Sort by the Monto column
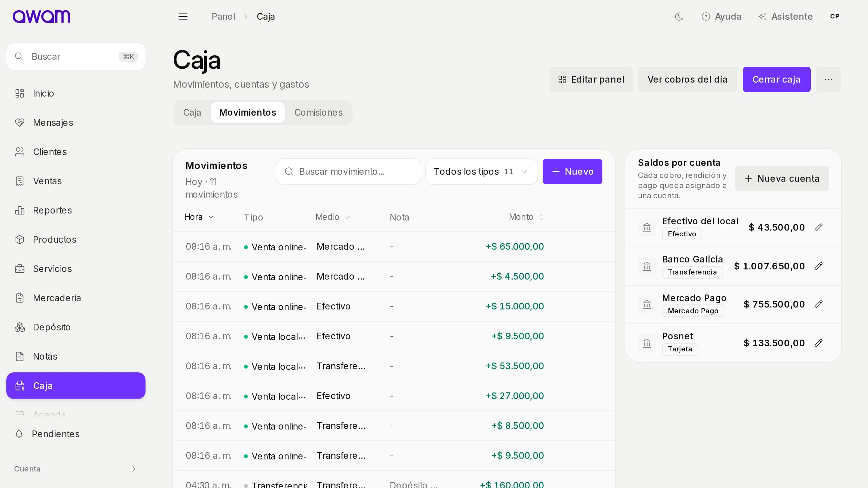The width and height of the screenshot is (868, 488). pos(526,217)
